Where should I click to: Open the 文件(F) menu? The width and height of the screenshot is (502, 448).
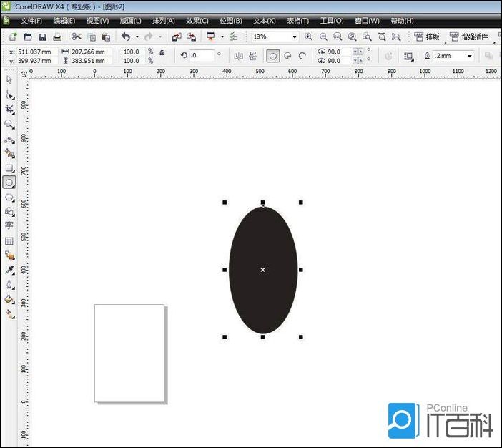(31, 21)
